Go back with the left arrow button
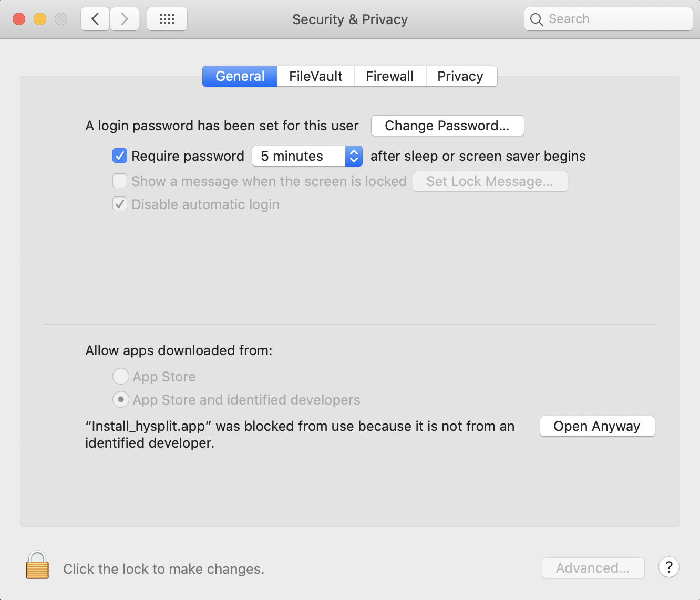 pyautogui.click(x=95, y=19)
